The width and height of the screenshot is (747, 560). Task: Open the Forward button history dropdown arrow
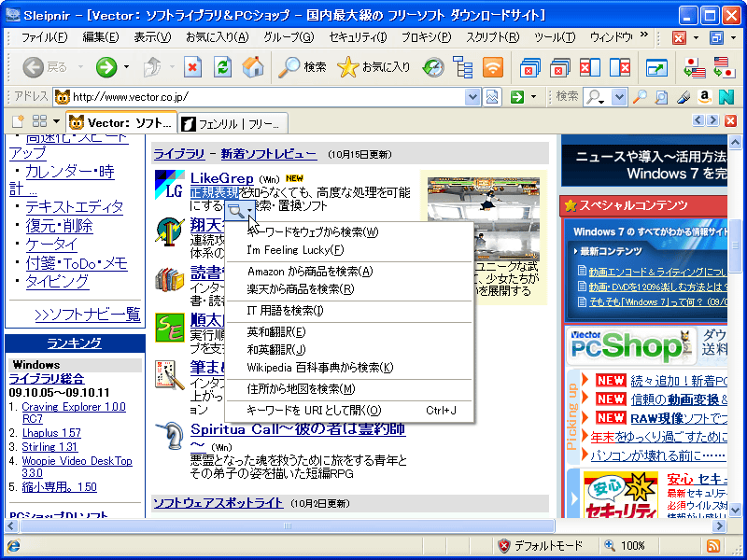[126, 67]
